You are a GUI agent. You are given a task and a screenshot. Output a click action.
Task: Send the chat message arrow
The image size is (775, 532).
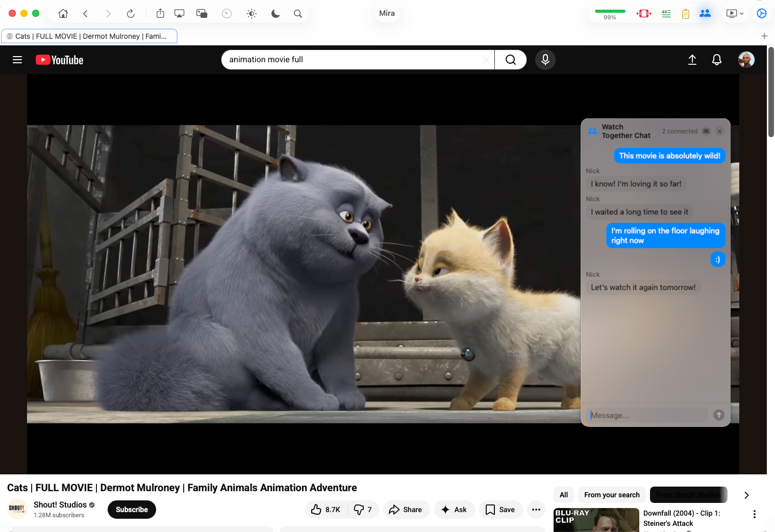tap(719, 415)
